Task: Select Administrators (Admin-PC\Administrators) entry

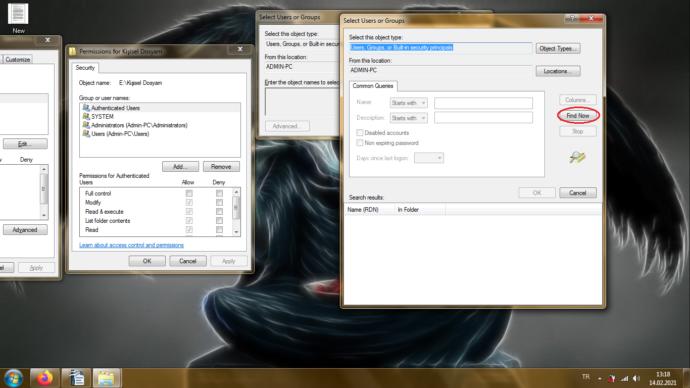Action: click(160, 125)
